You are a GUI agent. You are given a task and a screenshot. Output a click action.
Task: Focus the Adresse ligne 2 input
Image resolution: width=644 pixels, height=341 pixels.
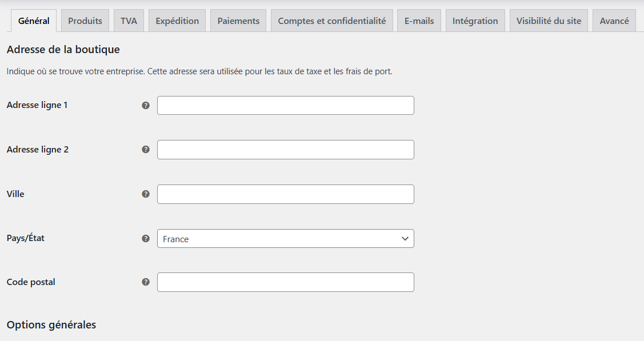click(x=285, y=150)
